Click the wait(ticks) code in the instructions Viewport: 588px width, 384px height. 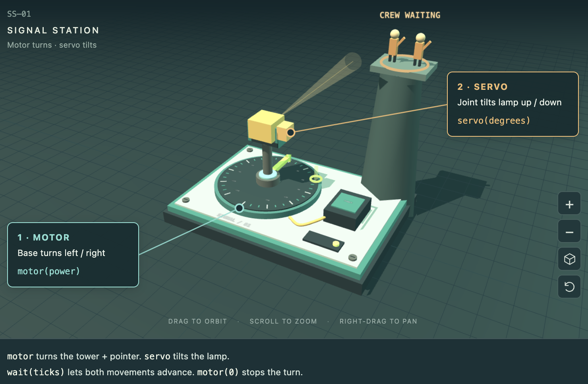36,372
